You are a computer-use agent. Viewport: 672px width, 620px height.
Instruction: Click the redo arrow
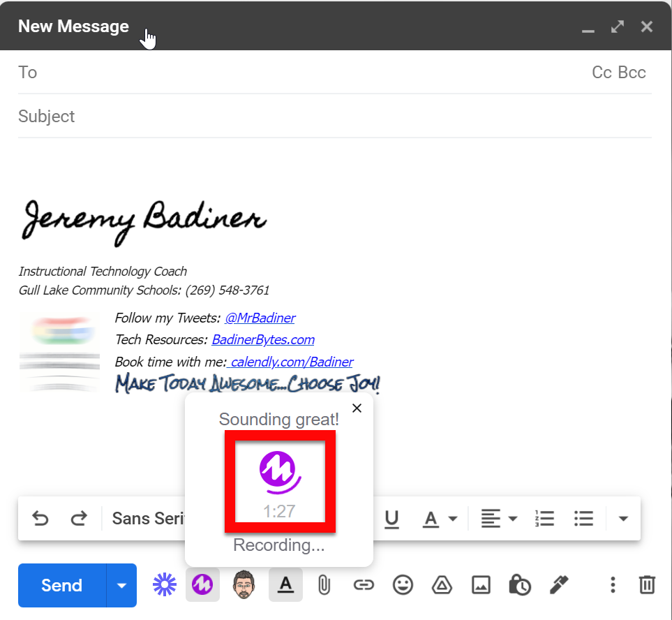79,518
